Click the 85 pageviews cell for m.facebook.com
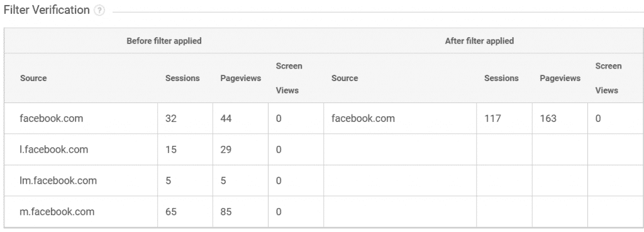Viewport: 644px width, 232px height. pos(226,212)
